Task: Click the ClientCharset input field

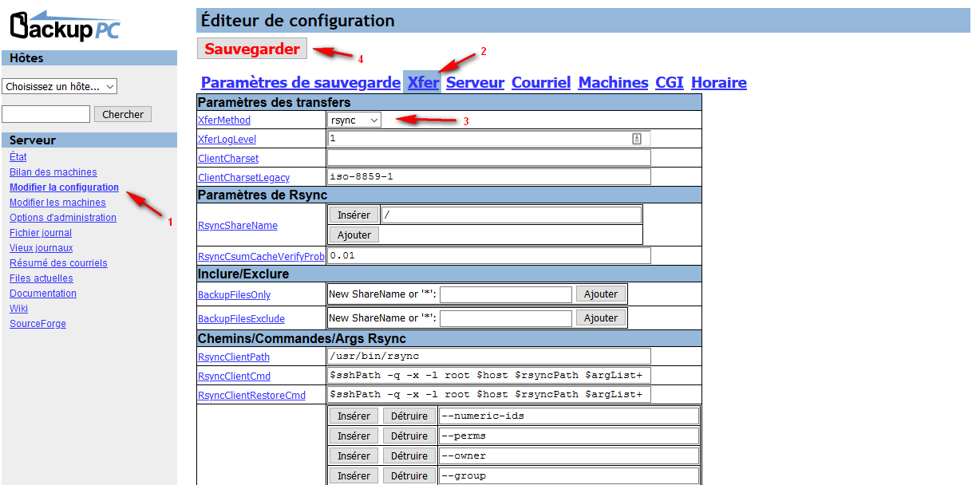Action: (x=488, y=158)
